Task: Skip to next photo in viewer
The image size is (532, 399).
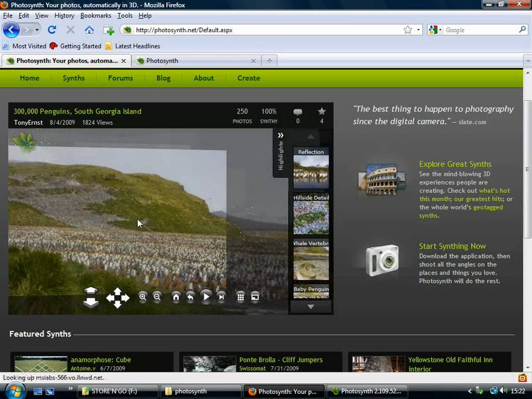Action: pyautogui.click(x=221, y=297)
